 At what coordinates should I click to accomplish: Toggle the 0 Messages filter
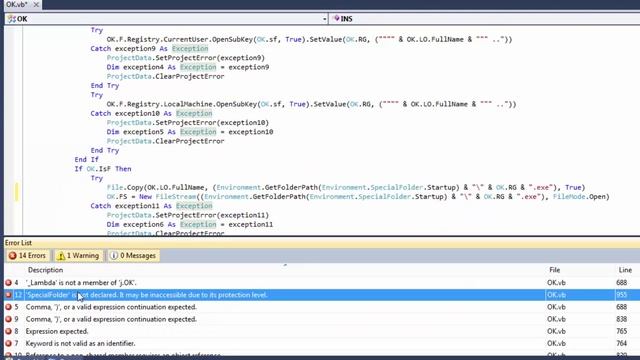pyautogui.click(x=133, y=256)
